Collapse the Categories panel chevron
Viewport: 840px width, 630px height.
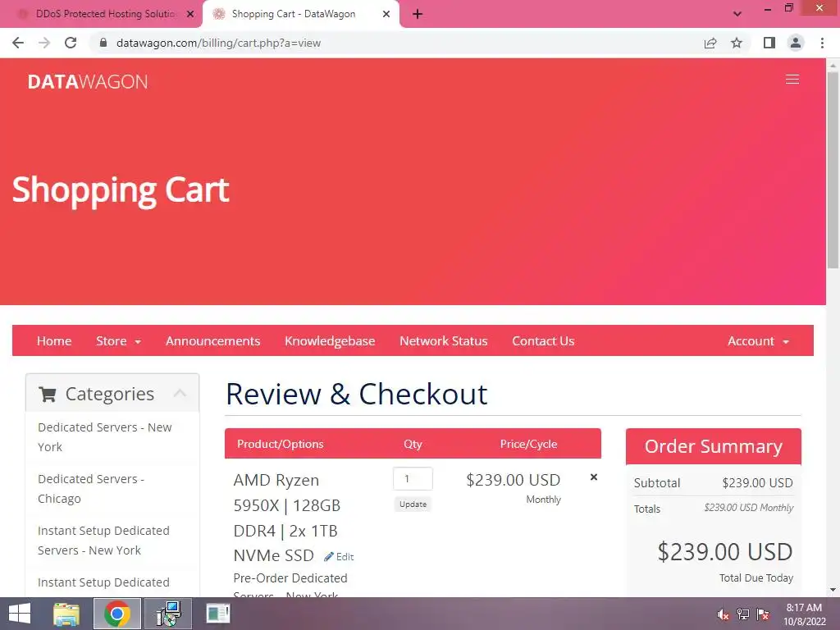click(x=180, y=393)
